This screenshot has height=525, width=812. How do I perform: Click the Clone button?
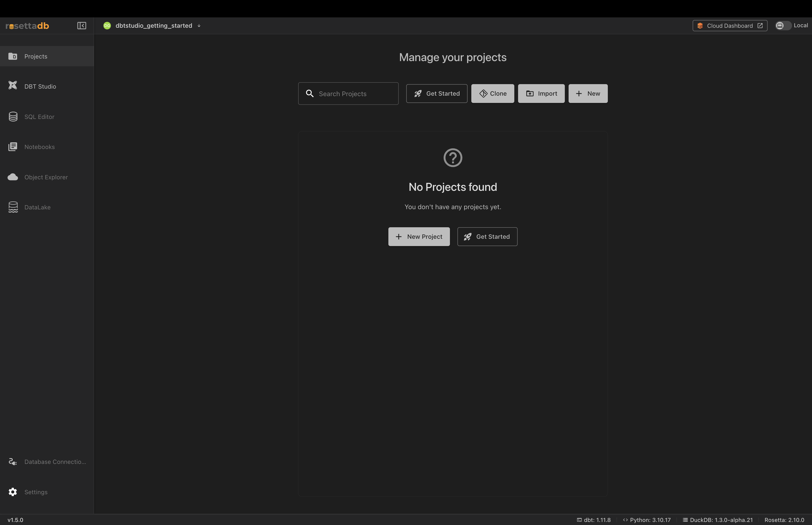click(493, 93)
